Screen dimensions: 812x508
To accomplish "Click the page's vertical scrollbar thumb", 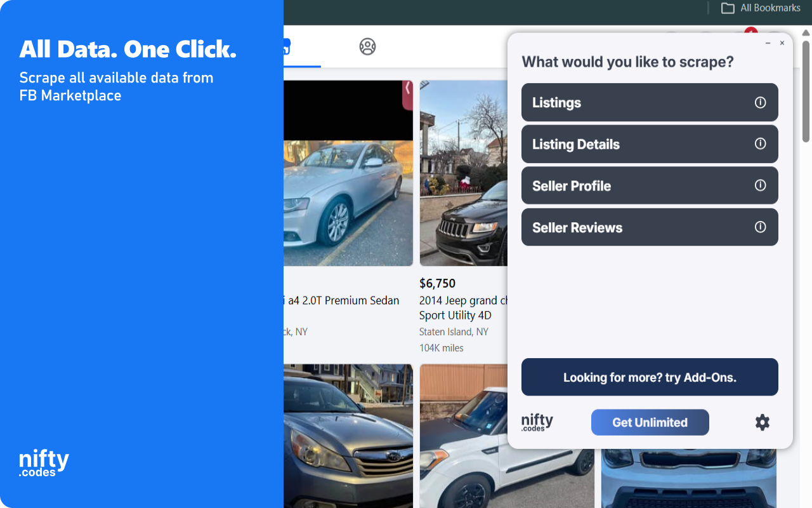I will click(806, 91).
